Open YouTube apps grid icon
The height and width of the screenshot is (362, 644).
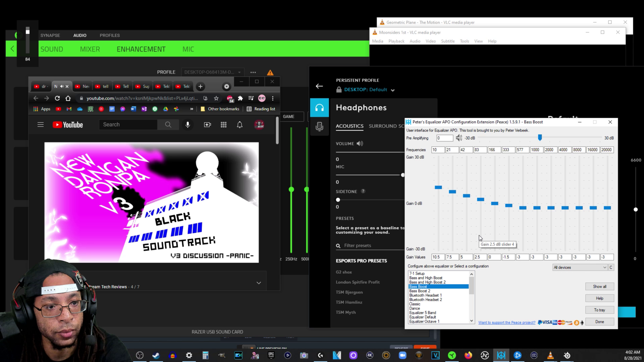point(223,125)
